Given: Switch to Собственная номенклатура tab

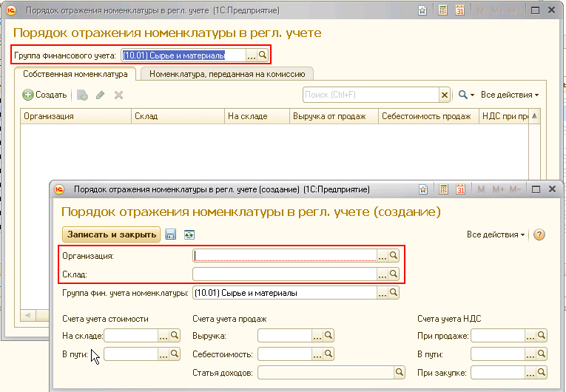Looking at the screenshot, I should [75, 74].
